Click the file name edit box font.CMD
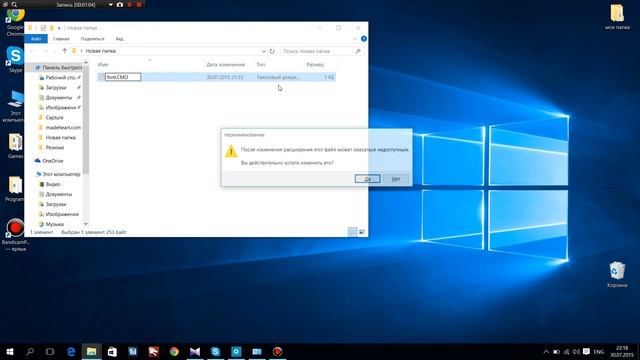 pyautogui.click(x=123, y=77)
